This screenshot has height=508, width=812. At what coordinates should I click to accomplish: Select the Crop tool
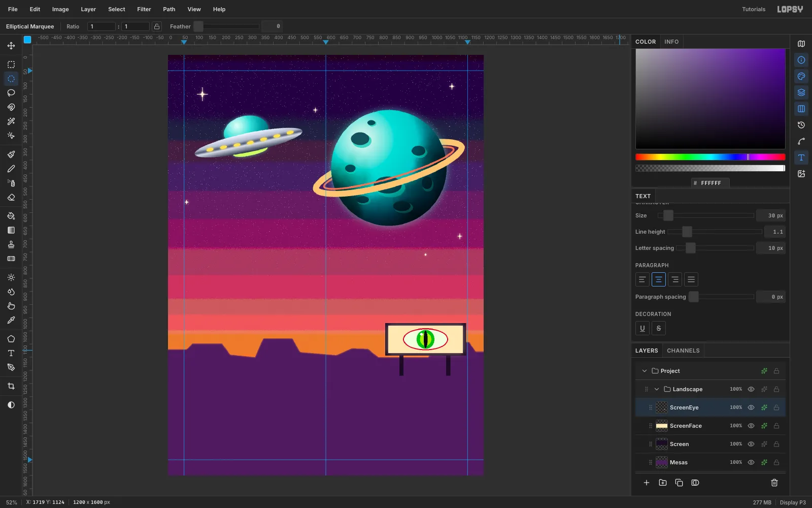pyautogui.click(x=11, y=386)
